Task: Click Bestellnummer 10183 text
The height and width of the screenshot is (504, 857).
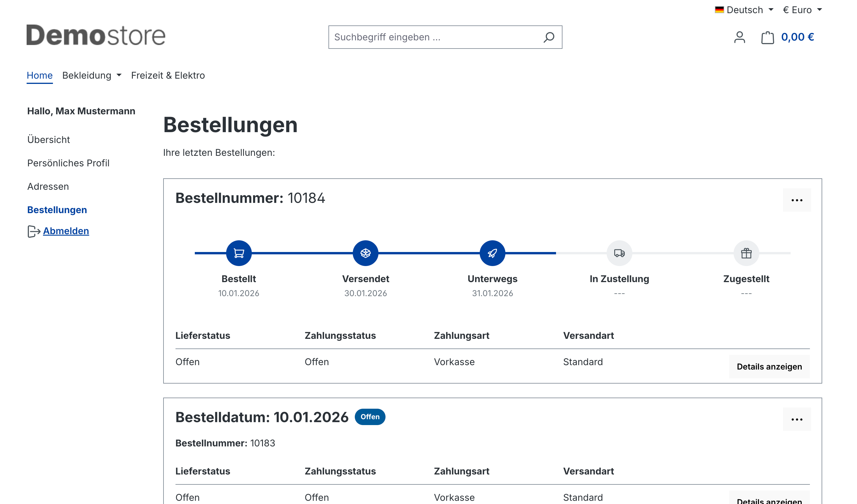Action: tap(225, 443)
